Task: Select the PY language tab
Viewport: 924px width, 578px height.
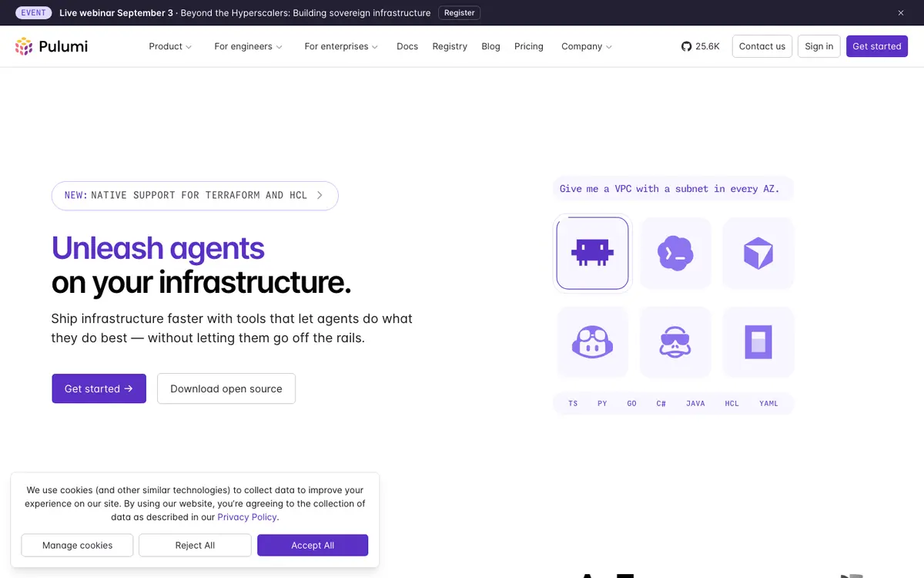Action: [602, 403]
